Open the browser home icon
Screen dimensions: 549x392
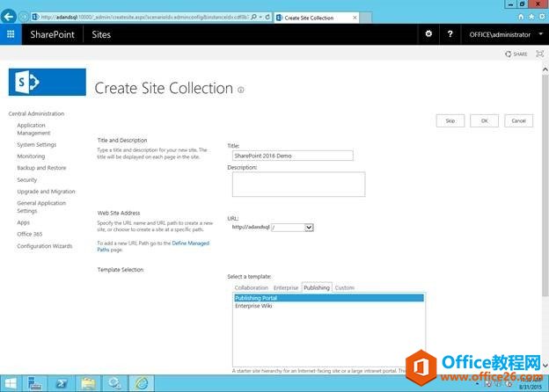point(521,17)
